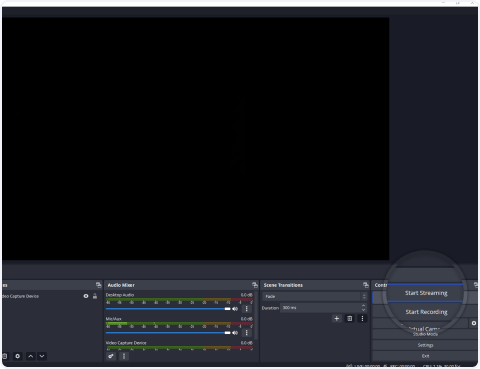Mute the Desktop Audio channel
480x369 pixels.
click(235, 309)
